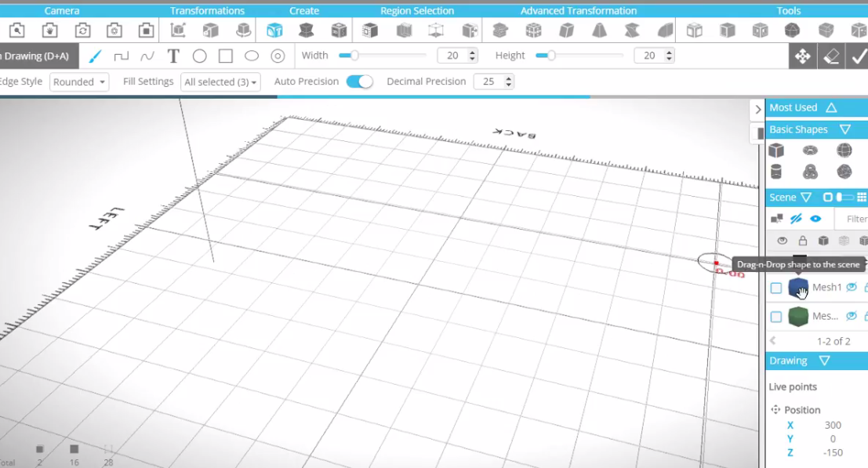
Task: Select the scale transformation tool
Action: pyautogui.click(x=210, y=31)
